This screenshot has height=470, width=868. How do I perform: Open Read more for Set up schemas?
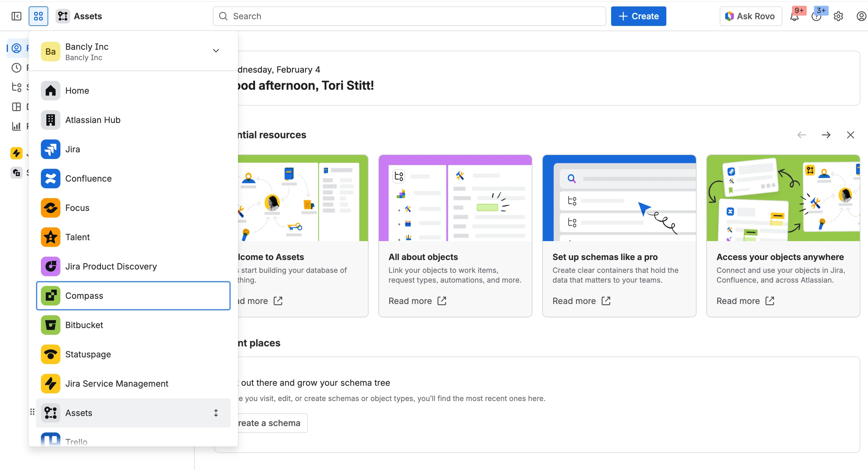(x=582, y=301)
